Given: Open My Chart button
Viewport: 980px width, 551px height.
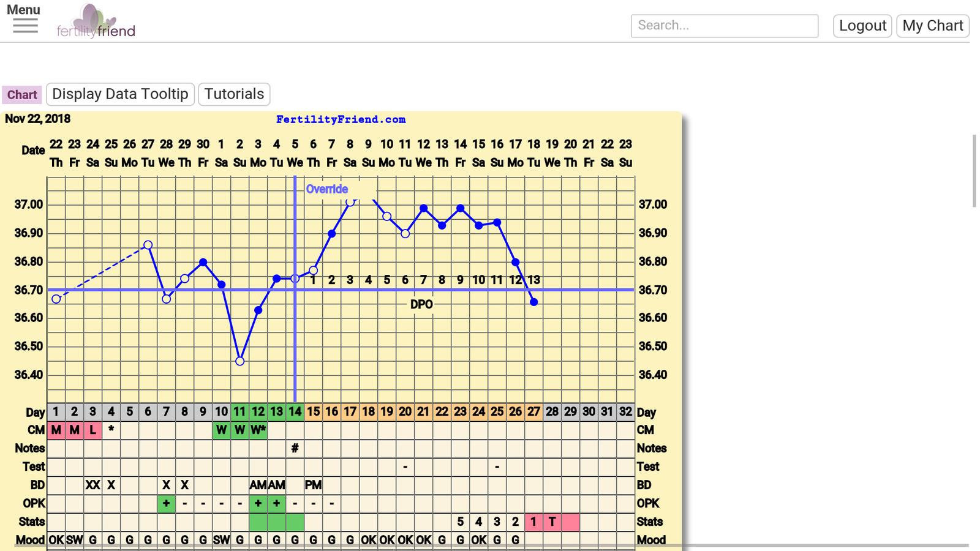Looking at the screenshot, I should point(932,26).
